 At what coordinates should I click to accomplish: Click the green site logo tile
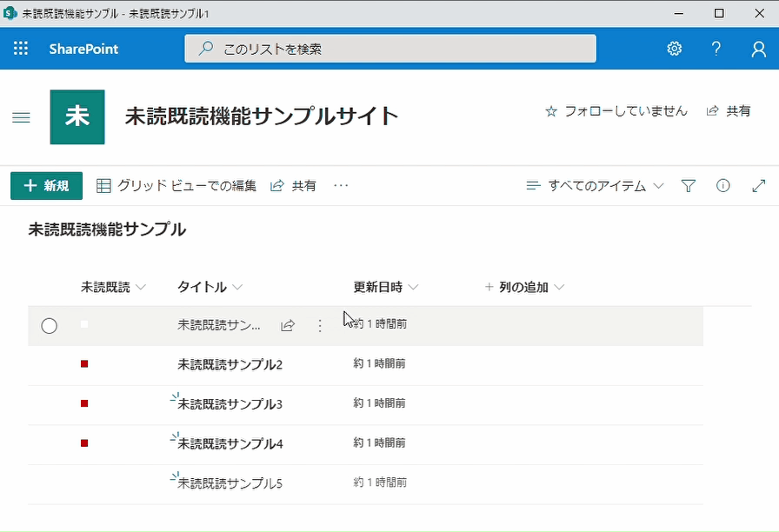[x=77, y=116]
